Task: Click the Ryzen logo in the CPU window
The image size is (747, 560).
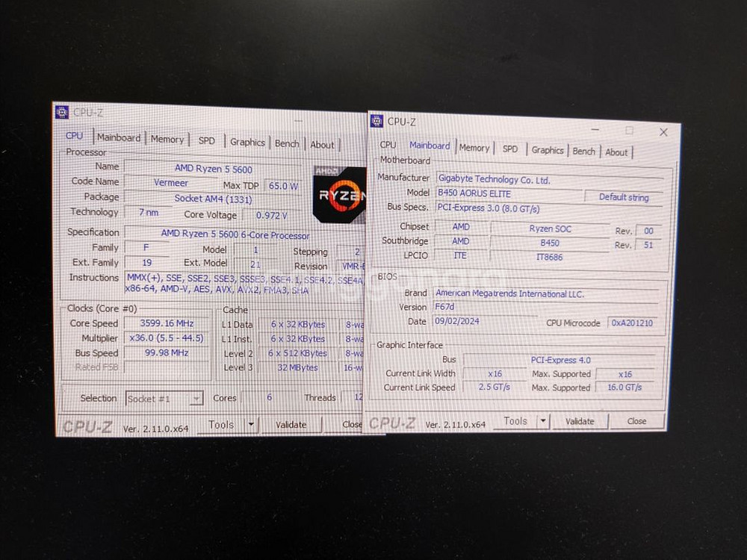Action: pyautogui.click(x=340, y=194)
